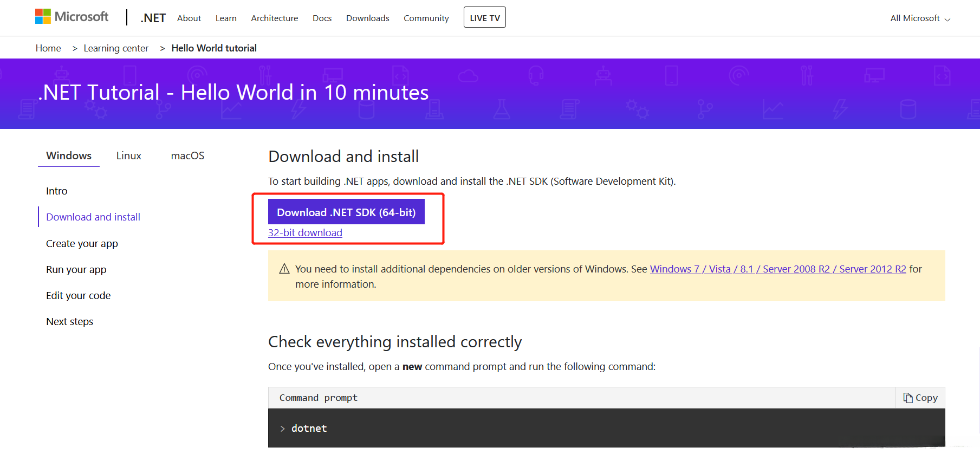980x454 pixels.
Task: Click Download .NET SDK (64-bit) button
Action: click(346, 212)
